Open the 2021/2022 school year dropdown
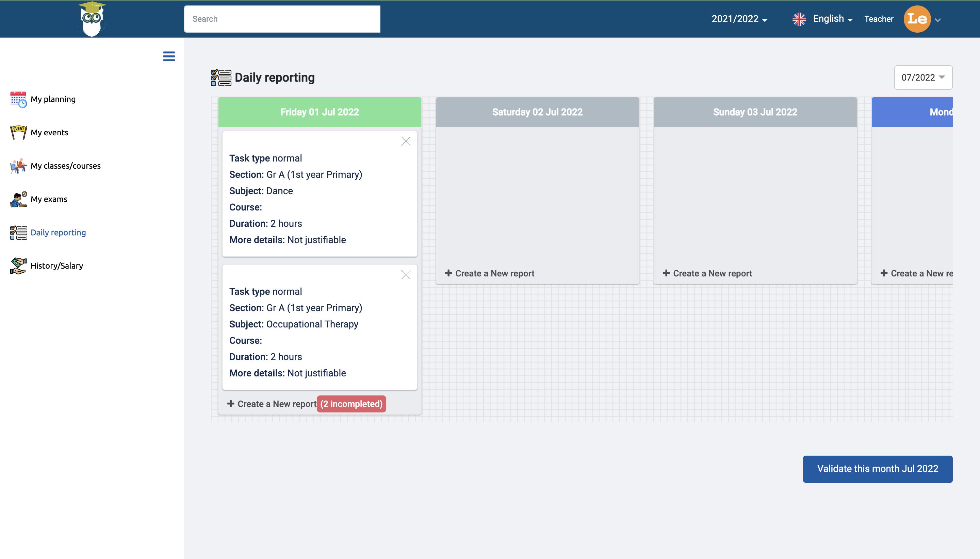This screenshot has height=559, width=980. click(739, 19)
